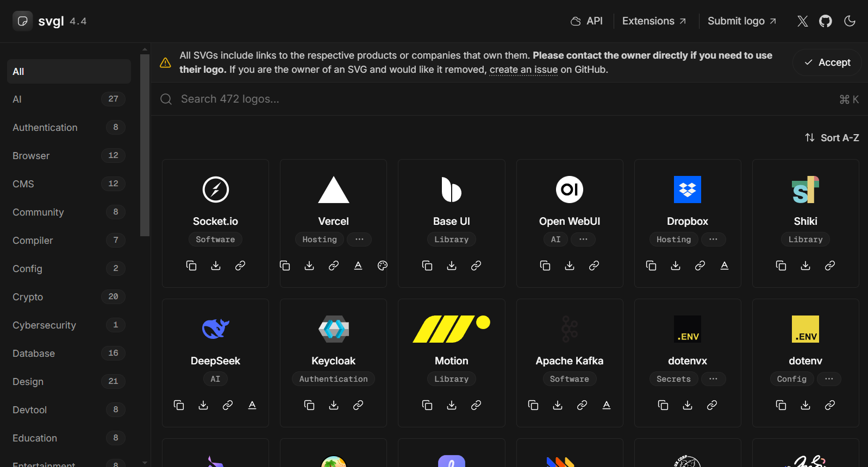Click the Dropbox logo thumbnail

(688, 190)
